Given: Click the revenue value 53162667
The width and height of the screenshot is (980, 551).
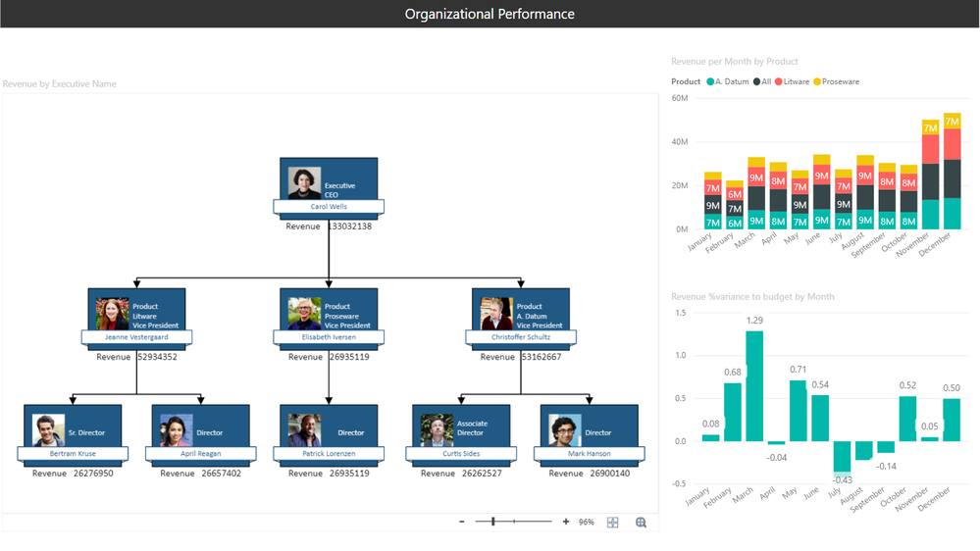Looking at the screenshot, I should pyautogui.click(x=542, y=357).
